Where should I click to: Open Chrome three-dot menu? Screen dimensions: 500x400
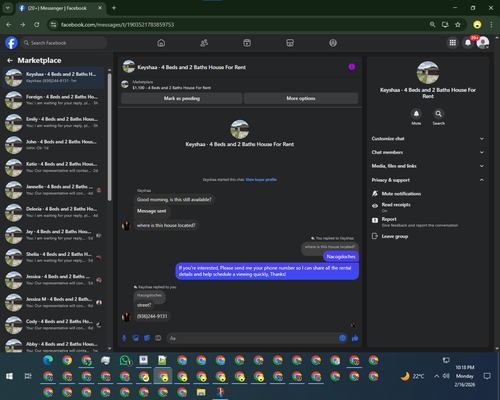pyautogui.click(x=491, y=25)
